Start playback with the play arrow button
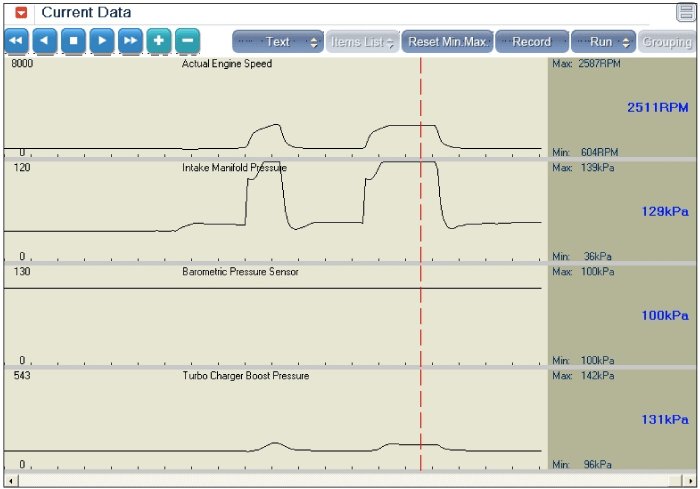Screen dimensions: 700x489 [x=102, y=41]
